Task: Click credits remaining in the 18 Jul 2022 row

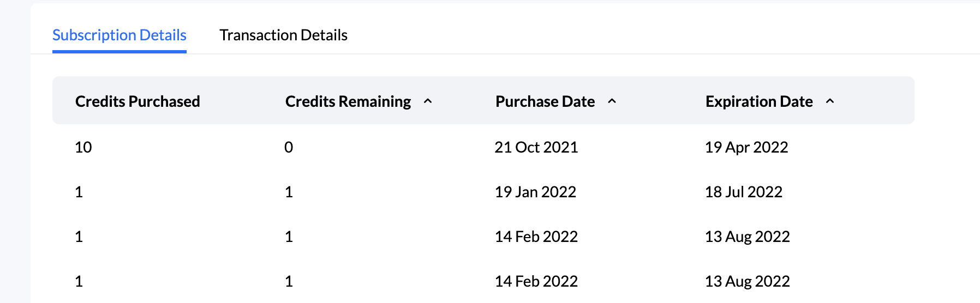Action: pos(289,192)
